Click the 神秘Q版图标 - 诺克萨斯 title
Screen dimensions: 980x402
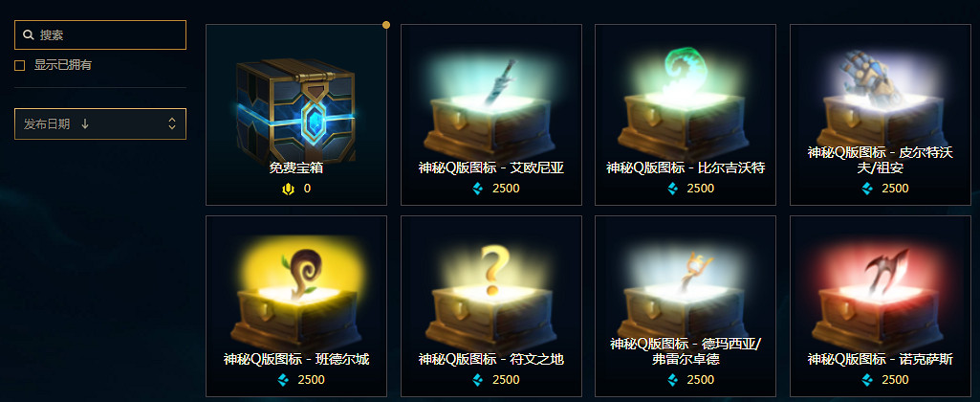click(880, 360)
